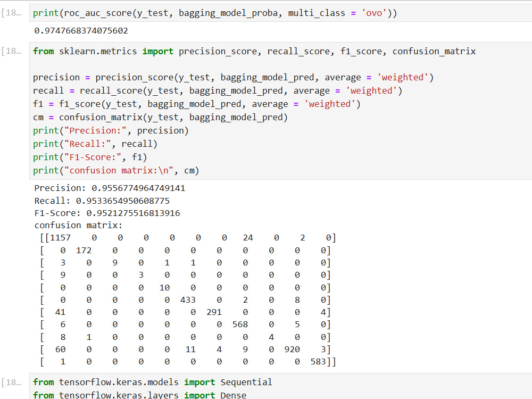Select the F1-Score output value 0.9521275516813916

coord(133,213)
